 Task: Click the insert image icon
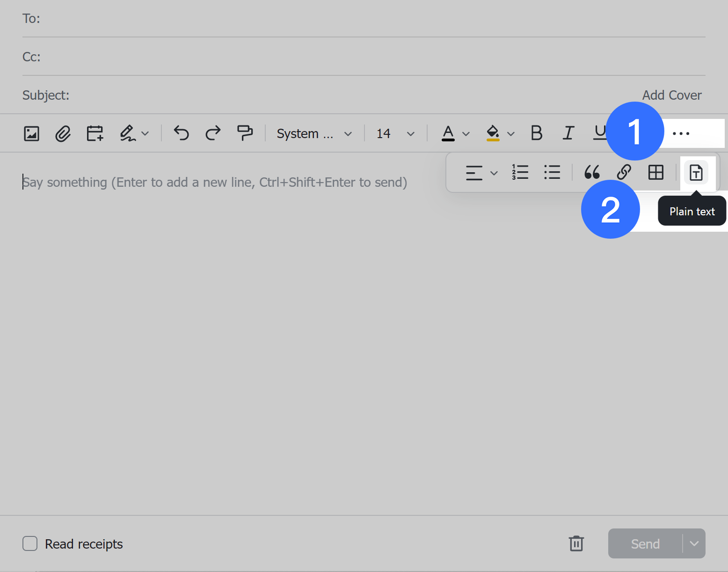(31, 134)
